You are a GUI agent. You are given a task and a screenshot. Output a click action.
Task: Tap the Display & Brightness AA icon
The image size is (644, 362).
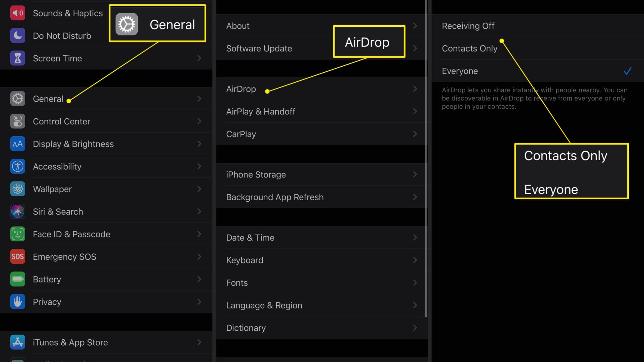[x=18, y=144]
